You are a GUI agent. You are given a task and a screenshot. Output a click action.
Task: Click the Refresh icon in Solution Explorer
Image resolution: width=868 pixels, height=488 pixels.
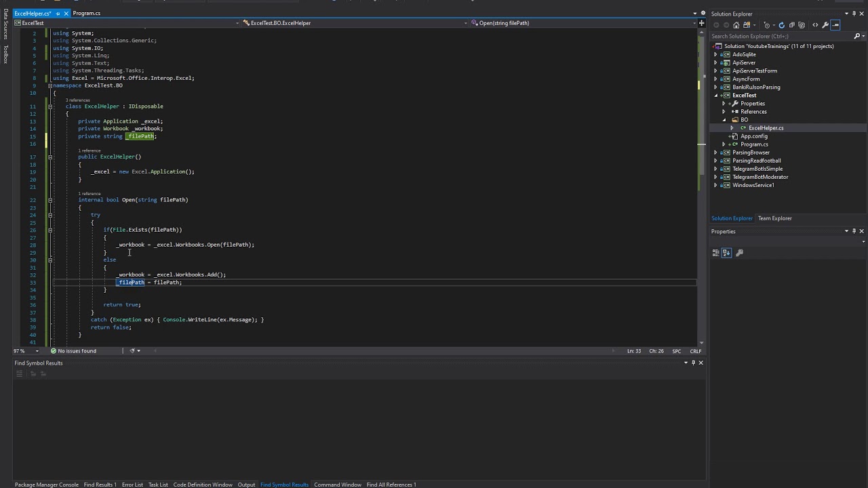[x=782, y=25]
